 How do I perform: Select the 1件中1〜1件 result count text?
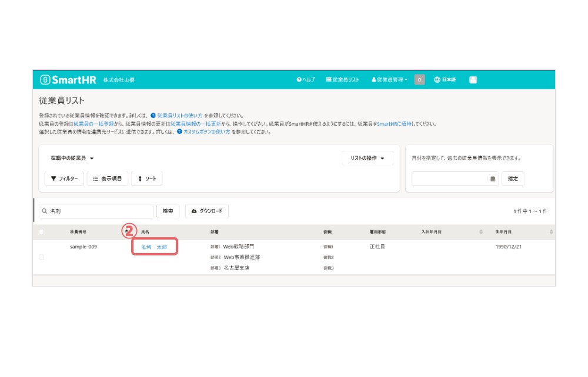530,211
